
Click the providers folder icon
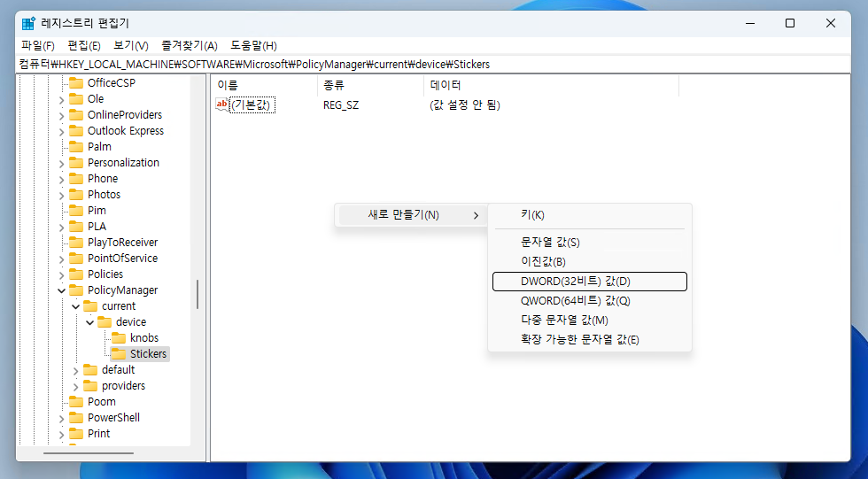(90, 386)
